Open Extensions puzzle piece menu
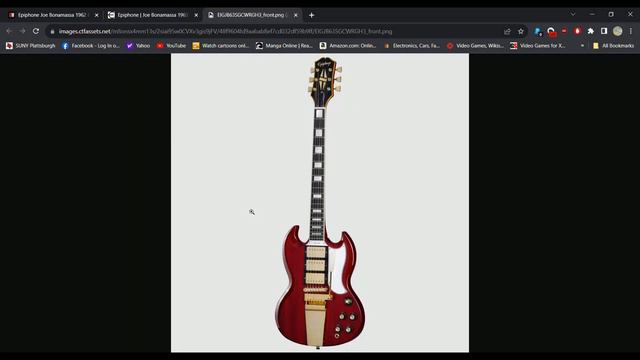Screen dimensions: 640x360 point(591,31)
